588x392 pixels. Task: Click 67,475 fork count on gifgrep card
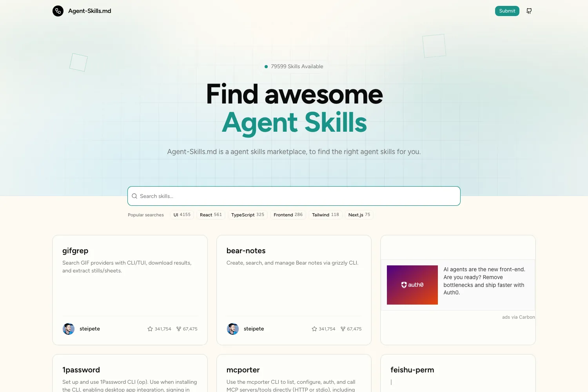tap(190, 329)
